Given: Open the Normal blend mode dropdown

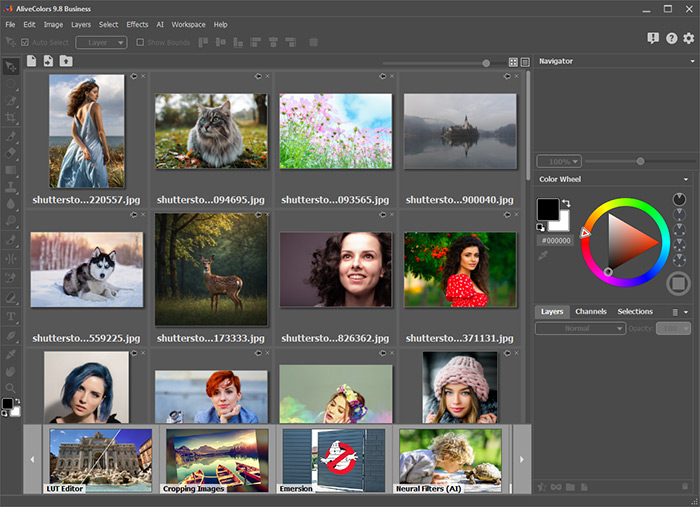Looking at the screenshot, I should tap(580, 328).
